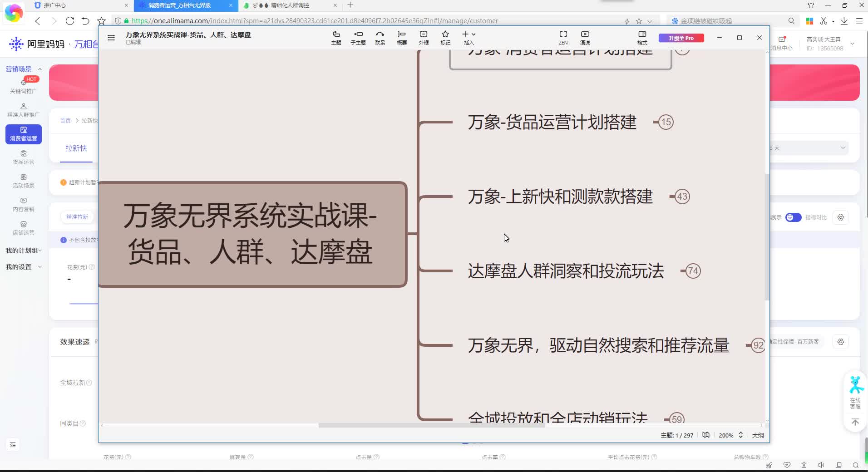Screen dimensions: 868x472
Task: Open the 插入 insert dropdown
Action: [x=469, y=38]
